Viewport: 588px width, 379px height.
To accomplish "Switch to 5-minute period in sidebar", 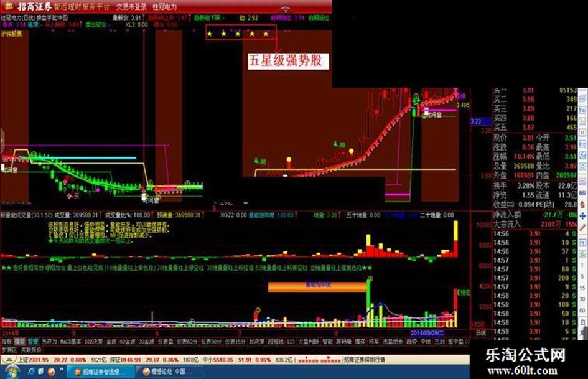I will click(582, 276).
